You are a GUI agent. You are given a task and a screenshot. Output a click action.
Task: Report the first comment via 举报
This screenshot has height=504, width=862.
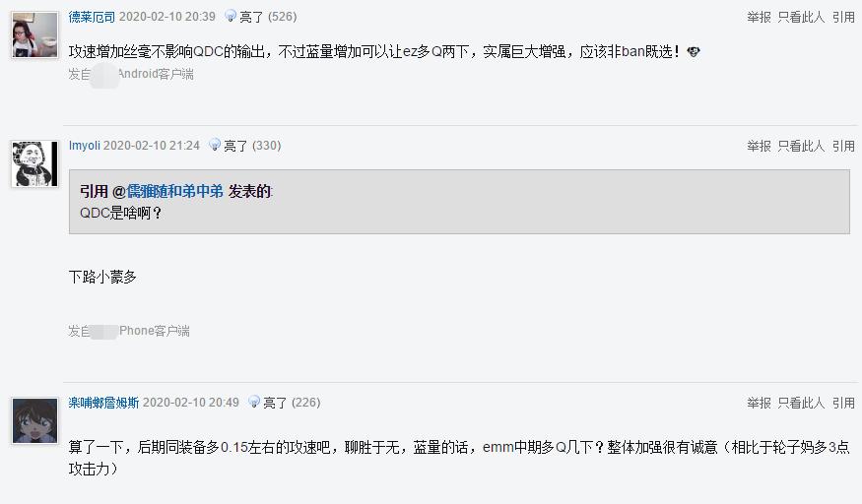(x=759, y=17)
